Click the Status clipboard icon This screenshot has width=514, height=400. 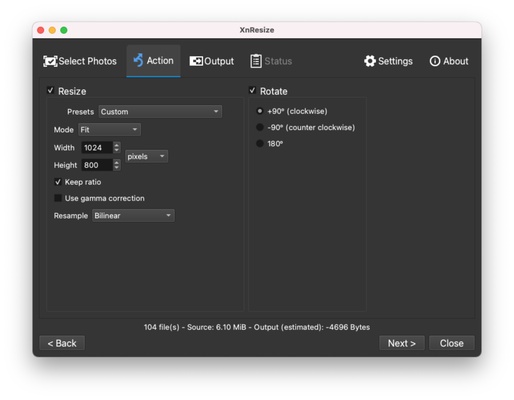point(256,61)
